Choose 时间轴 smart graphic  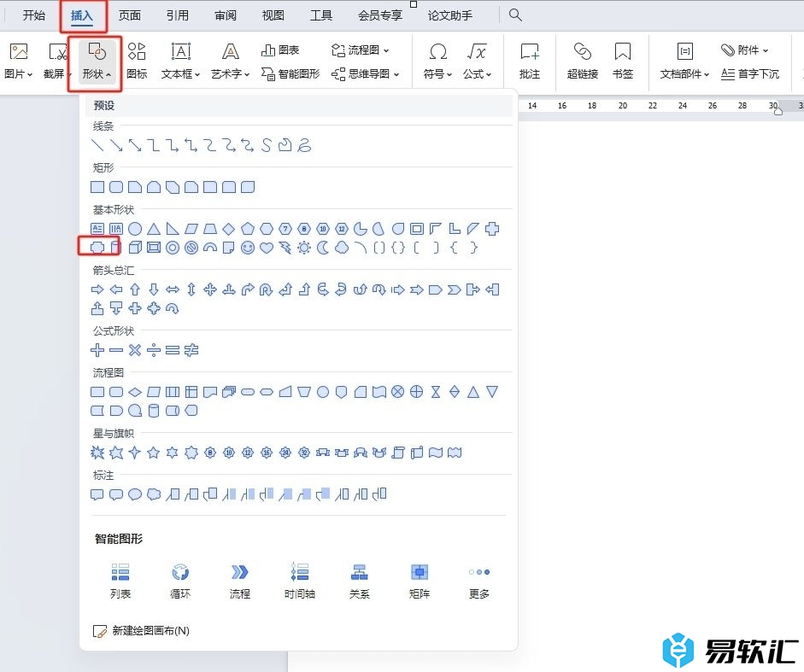point(299,581)
